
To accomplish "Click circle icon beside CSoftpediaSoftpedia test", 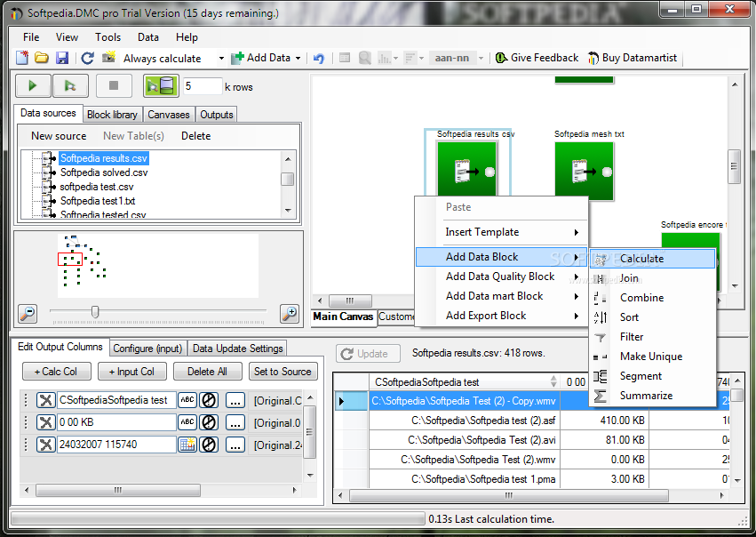I will click(x=209, y=400).
